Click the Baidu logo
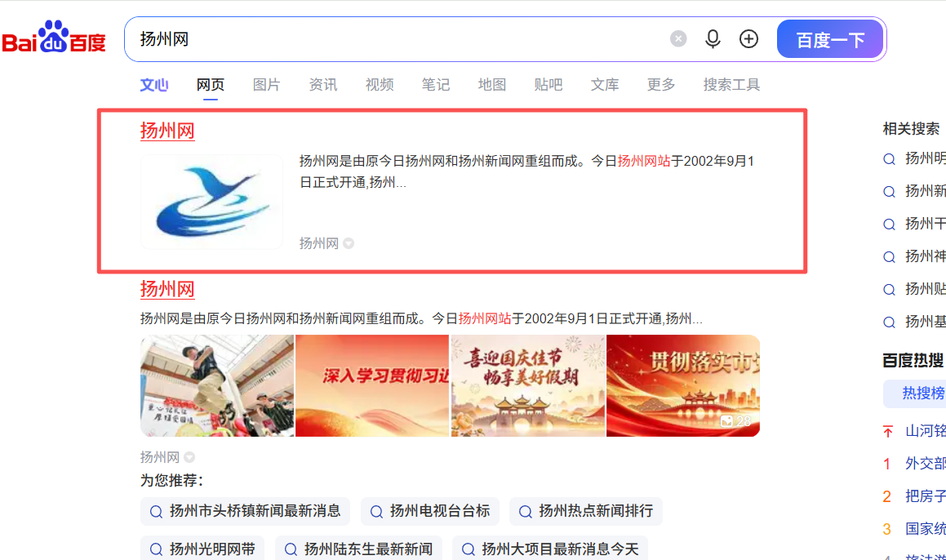The height and width of the screenshot is (560, 946). [55, 38]
